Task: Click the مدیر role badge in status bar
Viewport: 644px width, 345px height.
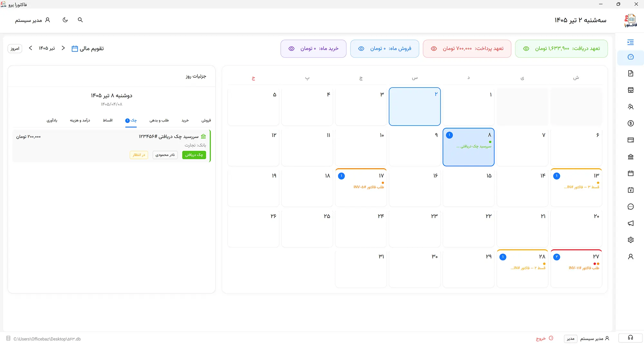Action: click(571, 339)
